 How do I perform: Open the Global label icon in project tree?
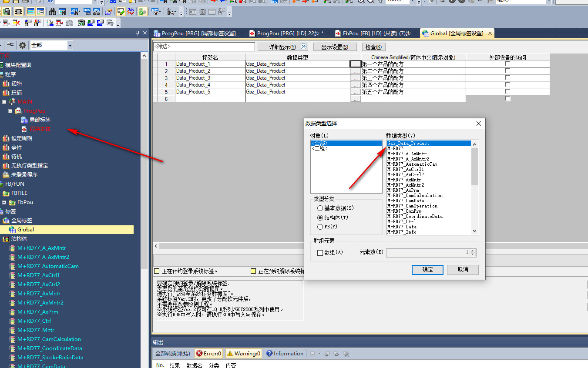pos(12,230)
